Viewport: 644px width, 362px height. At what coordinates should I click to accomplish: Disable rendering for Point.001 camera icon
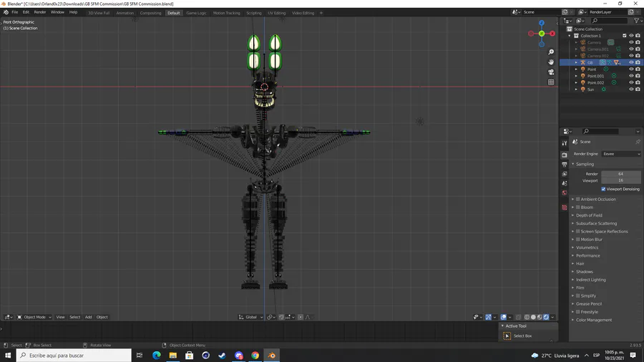click(x=638, y=76)
